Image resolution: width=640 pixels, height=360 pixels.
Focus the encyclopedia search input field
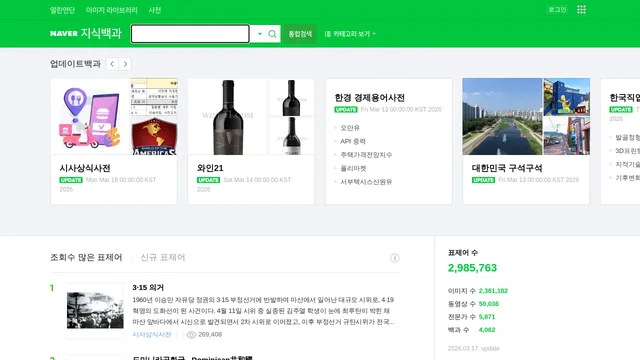pyautogui.click(x=190, y=34)
